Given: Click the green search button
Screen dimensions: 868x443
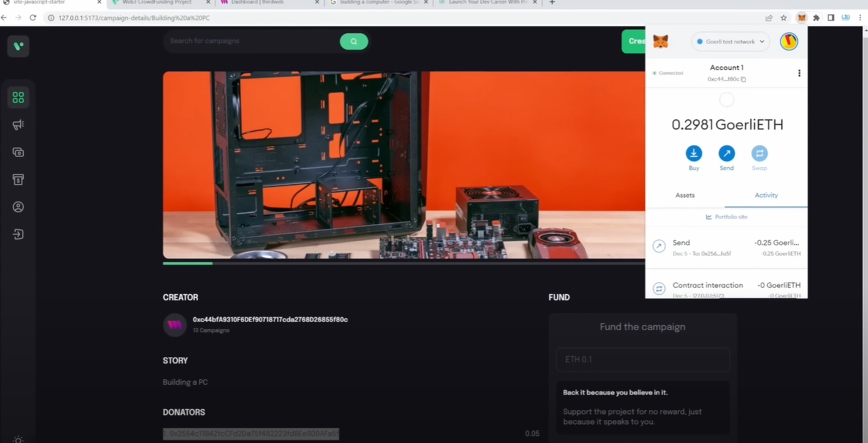Looking at the screenshot, I should tap(354, 41).
